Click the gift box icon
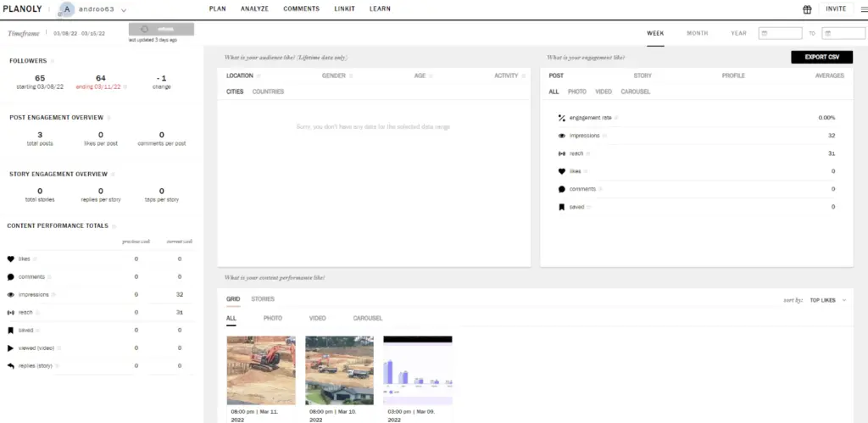The image size is (868, 423). (x=807, y=9)
